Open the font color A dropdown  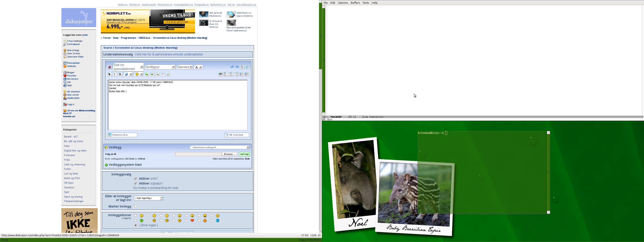tap(198, 67)
